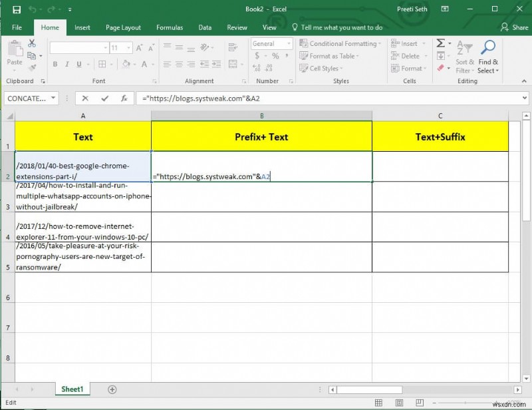Open the font size dropdown
This screenshot has width=532, height=410.
pos(128,48)
